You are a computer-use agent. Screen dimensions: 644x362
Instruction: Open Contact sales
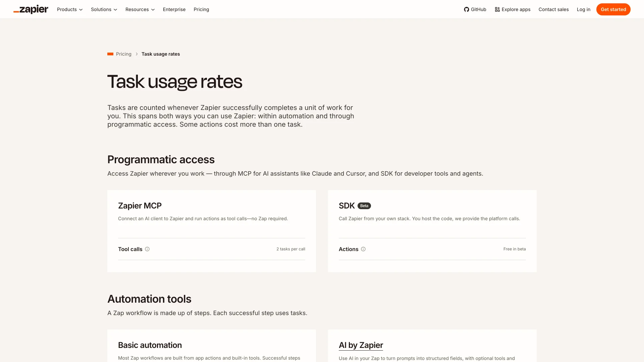pos(553,9)
